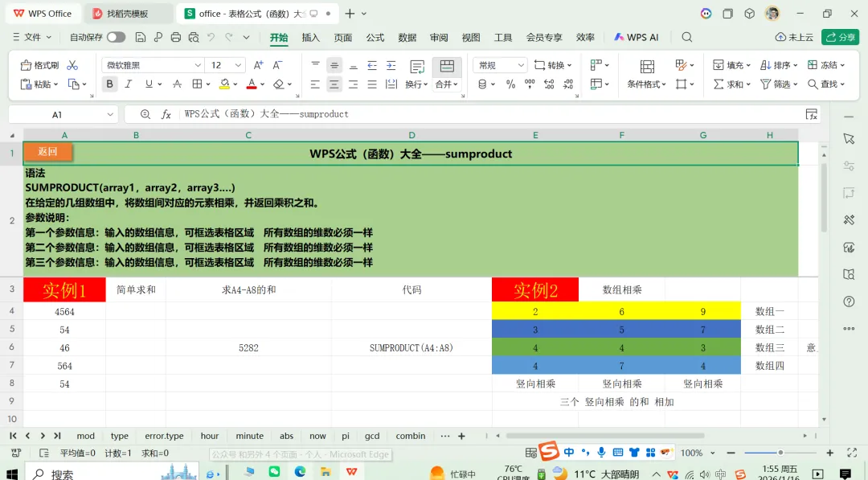Toggle bold formatting
Viewport: 868px width, 480px height.
tap(109, 84)
